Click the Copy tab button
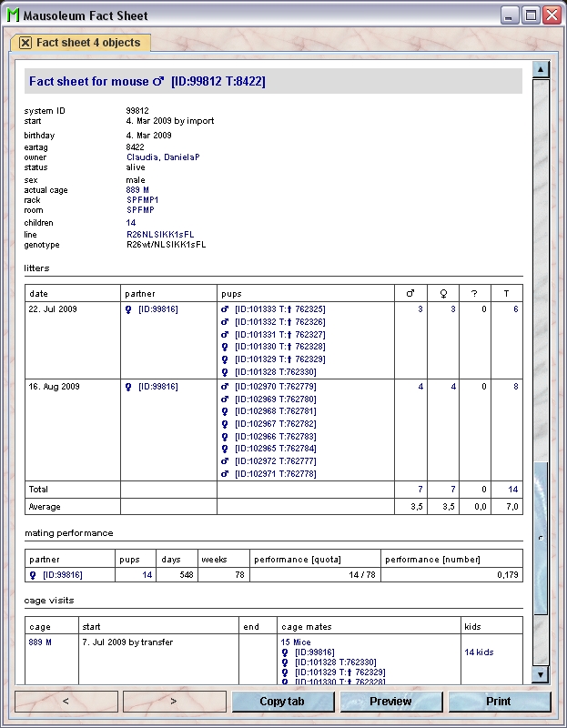The width and height of the screenshot is (567, 728). pyautogui.click(x=282, y=702)
